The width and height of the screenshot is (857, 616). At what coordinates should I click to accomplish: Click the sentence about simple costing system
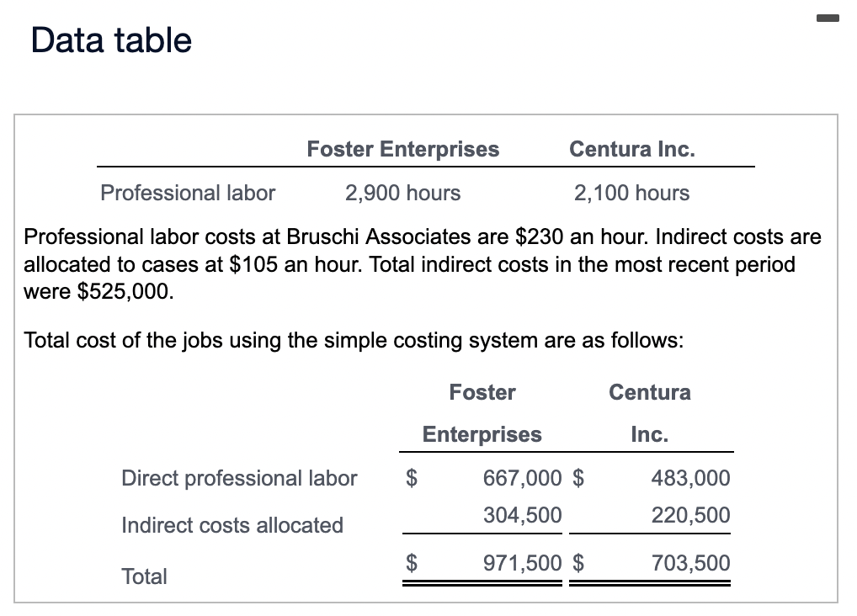354,341
